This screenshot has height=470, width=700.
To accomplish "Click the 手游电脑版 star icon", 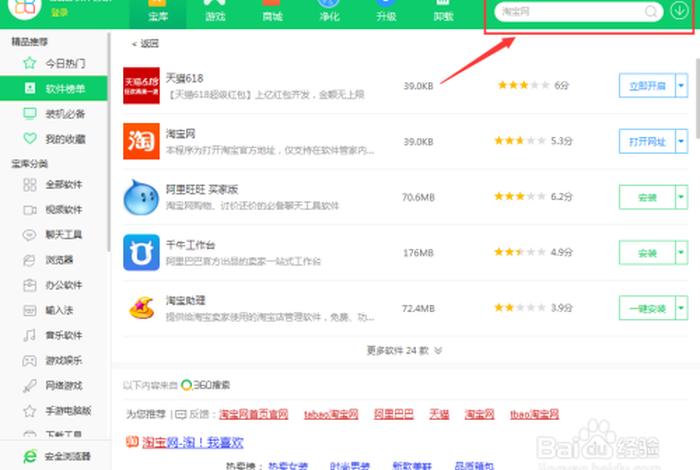I will point(29,411).
